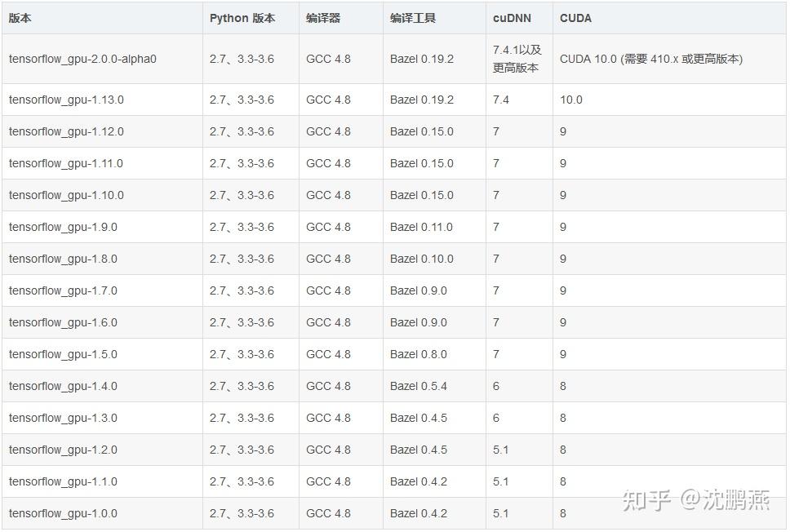
Task: Click the 编译工具 column header
Action: [x=413, y=18]
